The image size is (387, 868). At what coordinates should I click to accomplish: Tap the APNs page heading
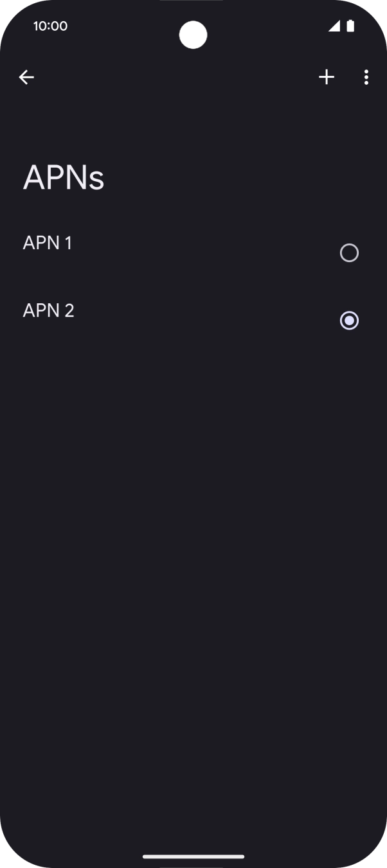point(63,177)
